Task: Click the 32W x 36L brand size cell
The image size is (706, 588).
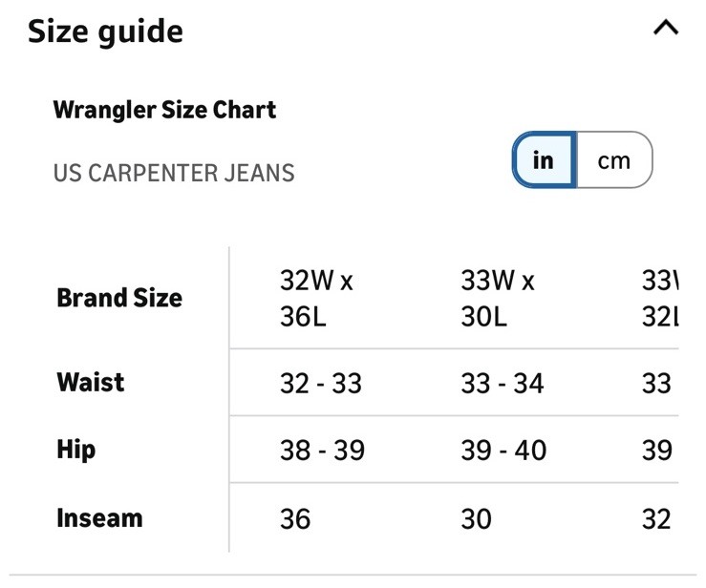Action: point(316,298)
